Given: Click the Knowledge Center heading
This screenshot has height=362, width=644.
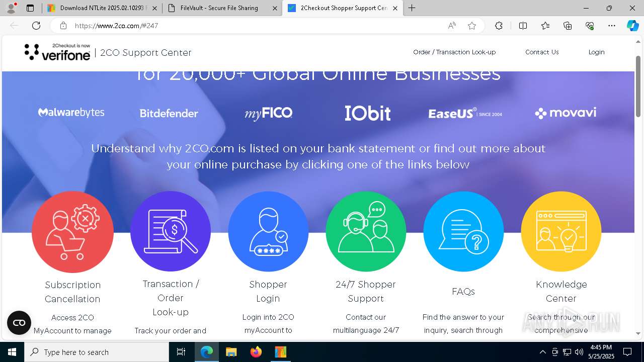Looking at the screenshot, I should (561, 291).
